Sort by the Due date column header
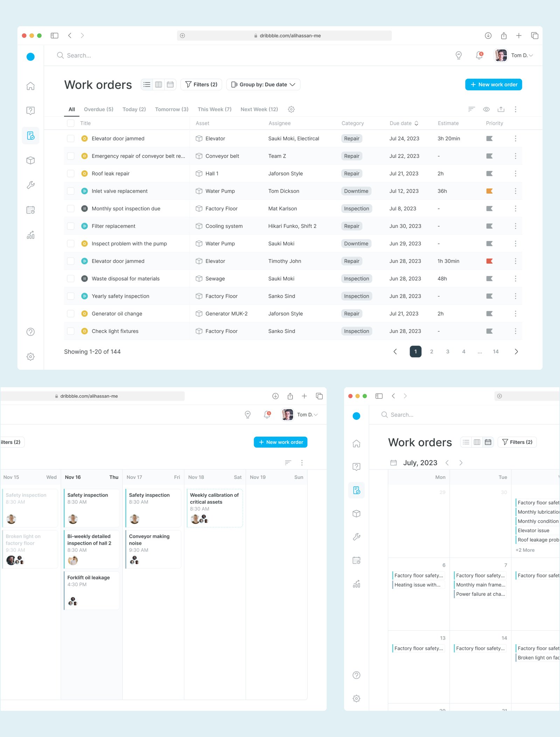This screenshot has width=560, height=737. click(404, 123)
